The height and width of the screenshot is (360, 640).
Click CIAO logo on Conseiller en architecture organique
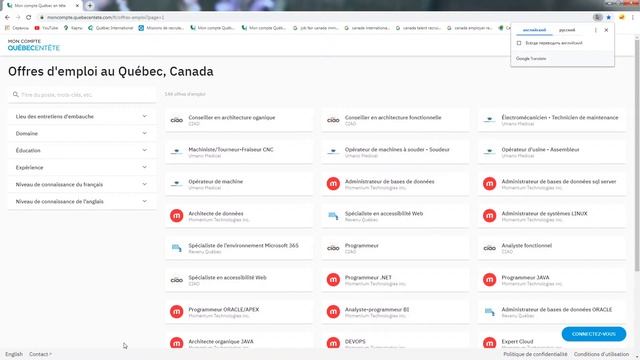[x=177, y=120]
